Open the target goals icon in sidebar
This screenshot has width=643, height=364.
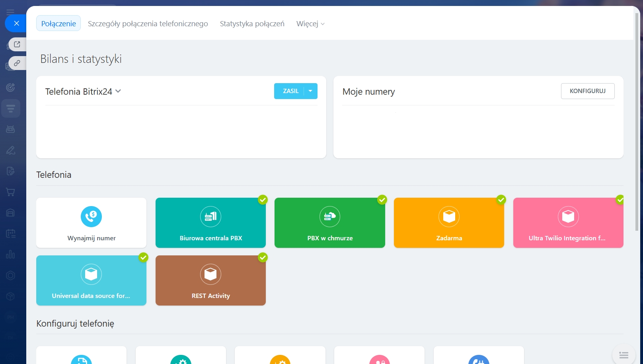point(11,87)
